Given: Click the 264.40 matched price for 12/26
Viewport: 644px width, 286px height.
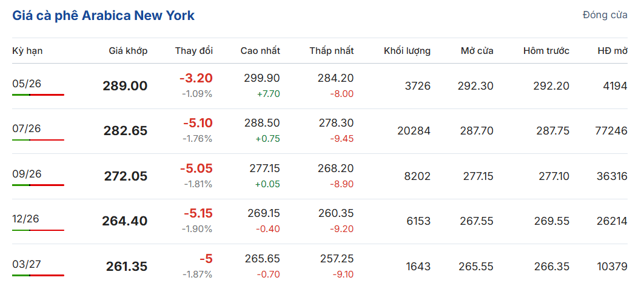Looking at the screenshot, I should (124, 221).
